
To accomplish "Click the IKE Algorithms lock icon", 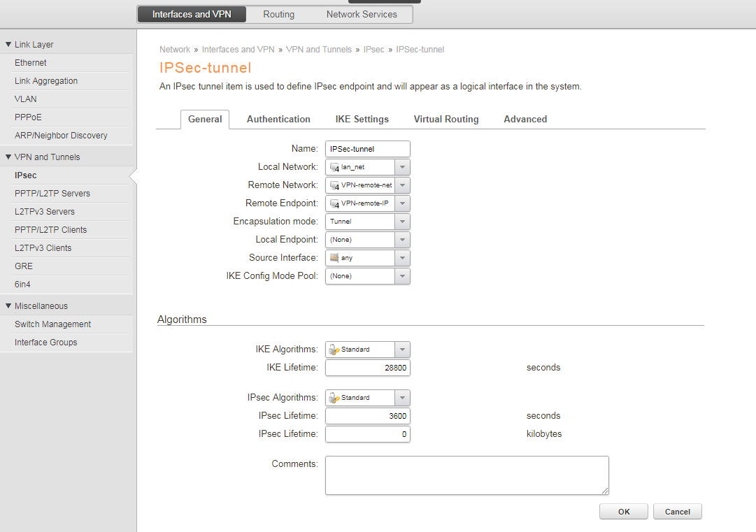I will [x=334, y=350].
